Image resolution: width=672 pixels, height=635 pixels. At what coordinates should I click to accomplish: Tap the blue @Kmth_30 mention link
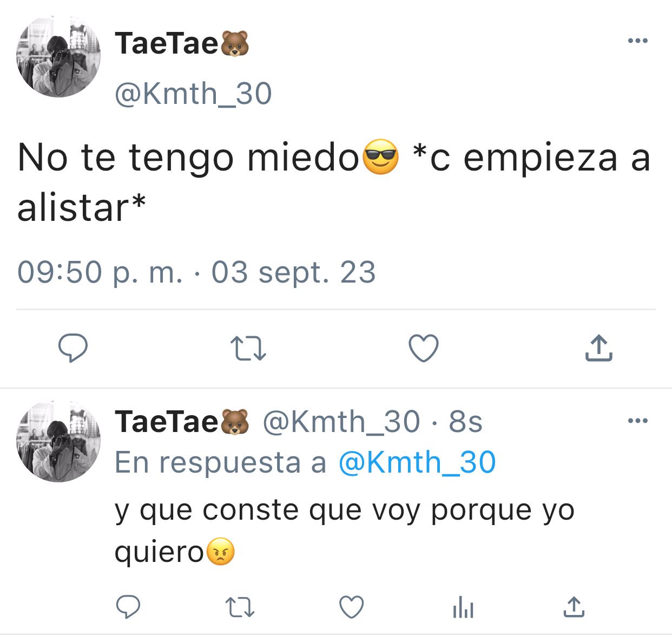pyautogui.click(x=417, y=462)
